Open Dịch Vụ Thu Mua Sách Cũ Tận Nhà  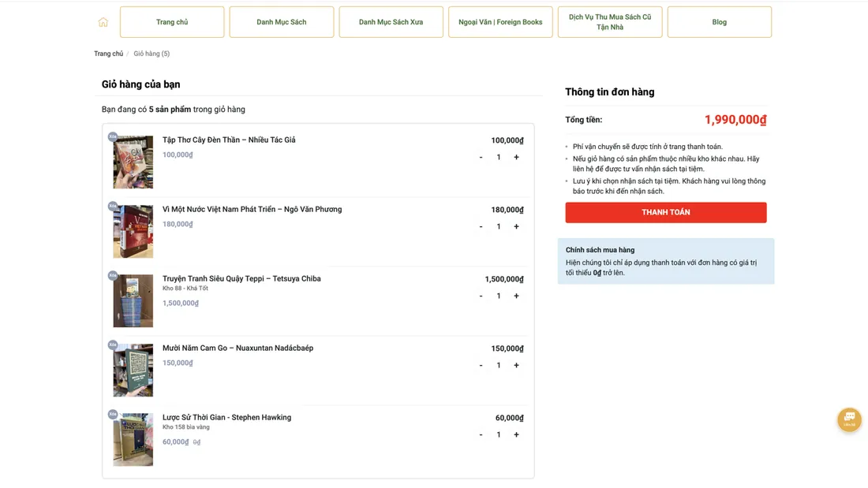pos(610,22)
